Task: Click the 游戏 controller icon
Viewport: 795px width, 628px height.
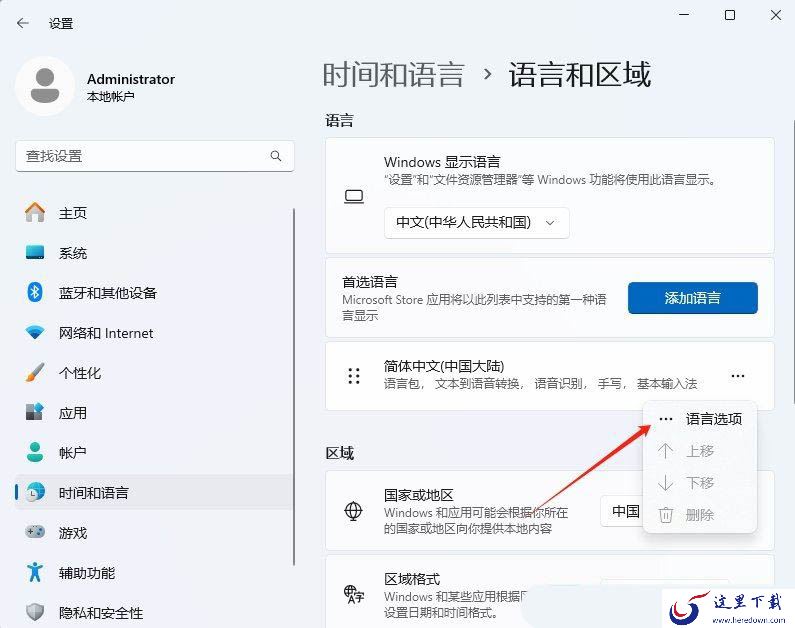Action: point(35,532)
